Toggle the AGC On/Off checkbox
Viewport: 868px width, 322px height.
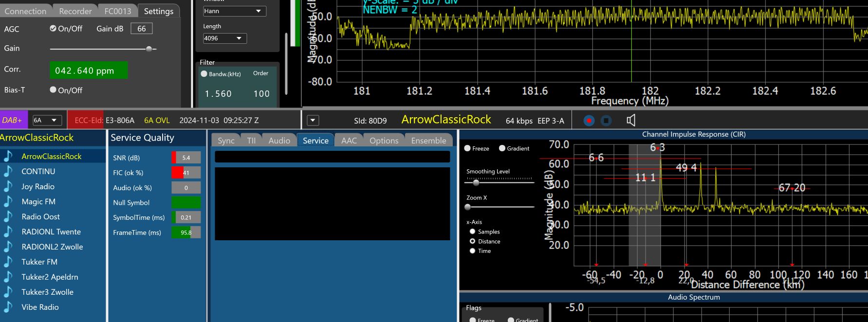point(53,29)
